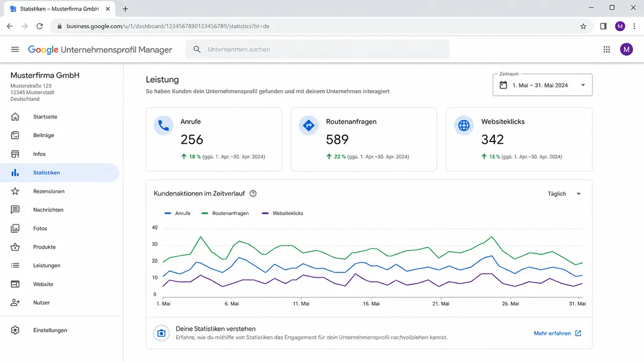Click the Startseite home icon
The width and height of the screenshot is (644, 362).
(x=15, y=117)
